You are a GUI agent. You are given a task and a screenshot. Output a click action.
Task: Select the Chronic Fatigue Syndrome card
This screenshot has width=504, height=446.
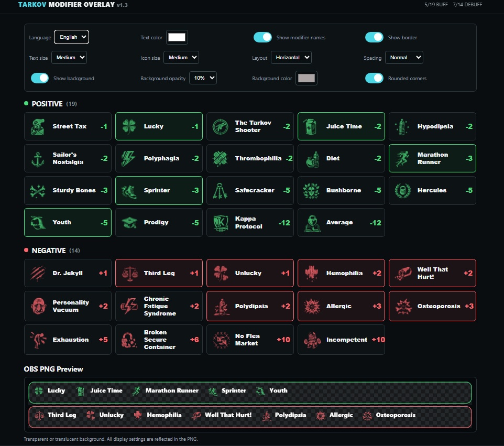point(159,306)
